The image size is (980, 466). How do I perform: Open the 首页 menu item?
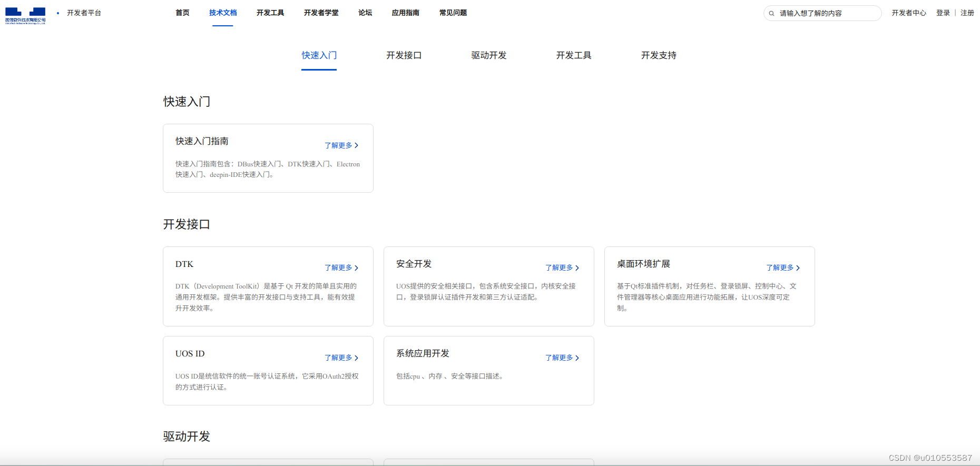[x=182, y=13]
